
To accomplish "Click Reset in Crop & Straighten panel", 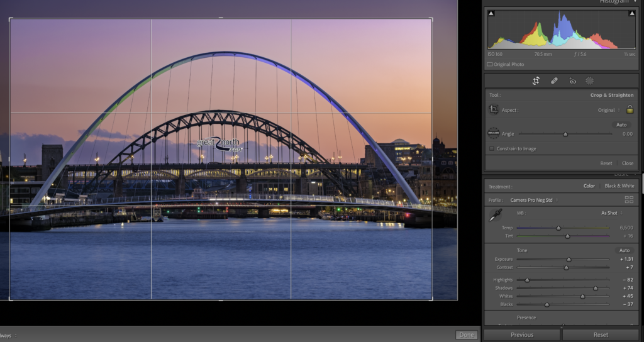I will (x=606, y=163).
